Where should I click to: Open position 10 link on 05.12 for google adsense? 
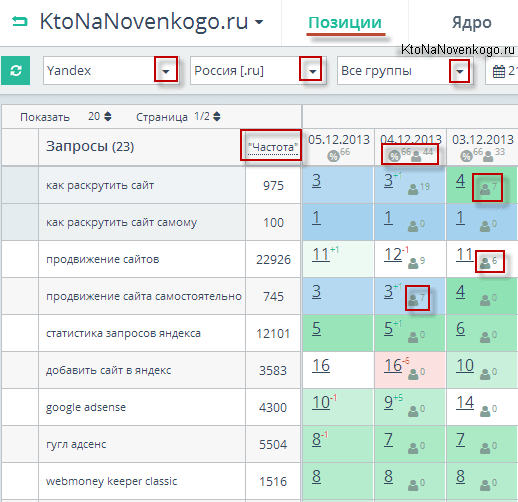tap(321, 403)
